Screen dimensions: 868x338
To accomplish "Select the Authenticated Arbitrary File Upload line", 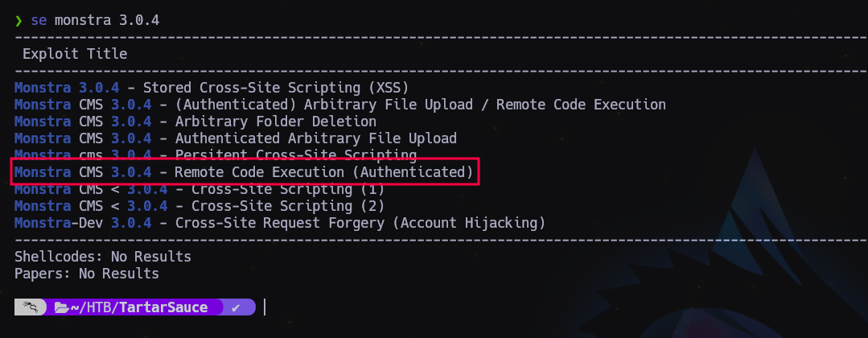I will (x=236, y=138).
